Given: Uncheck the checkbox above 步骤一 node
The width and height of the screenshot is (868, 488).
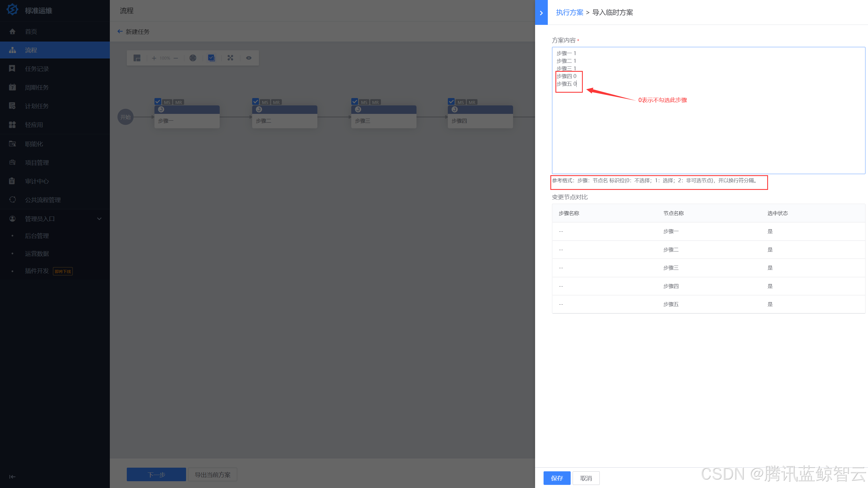Looking at the screenshot, I should click(x=158, y=101).
